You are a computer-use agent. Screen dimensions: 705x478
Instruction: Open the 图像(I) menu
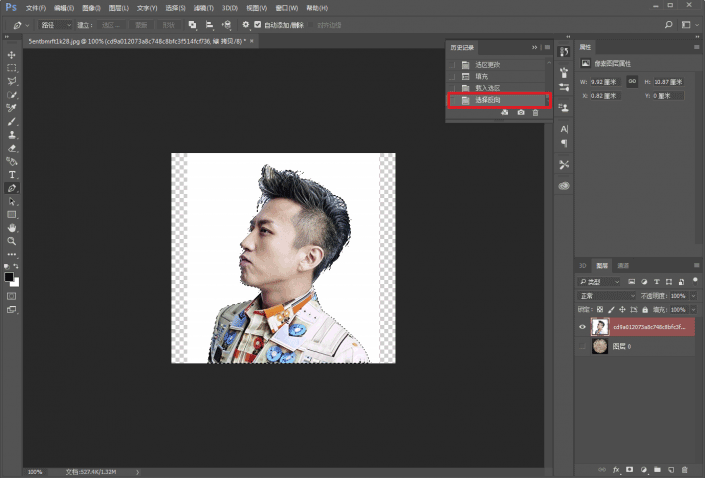(91, 8)
